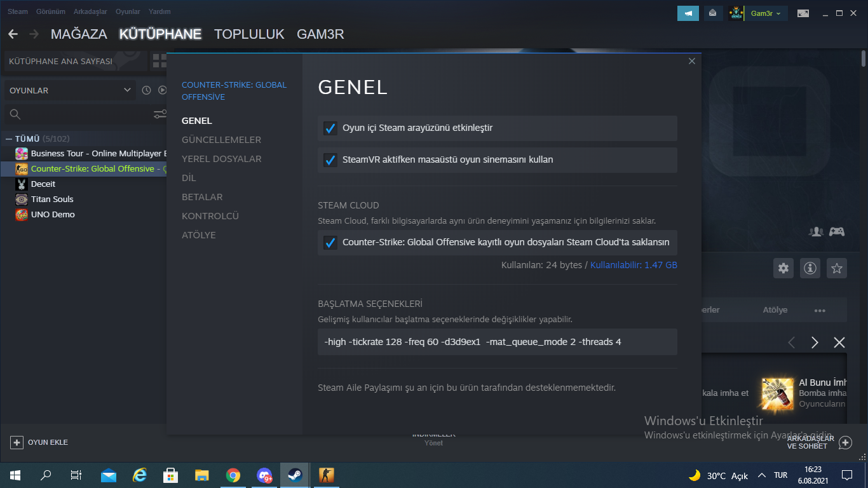This screenshot has height=488, width=868.
Task: Click the Business Tour game icon
Action: (x=22, y=154)
